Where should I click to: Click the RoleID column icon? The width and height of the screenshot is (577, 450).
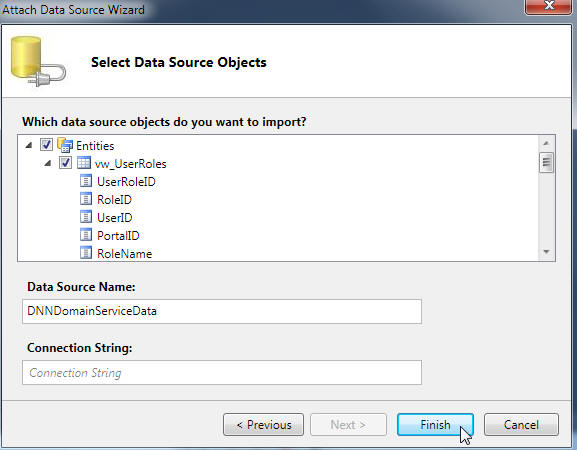click(x=86, y=199)
